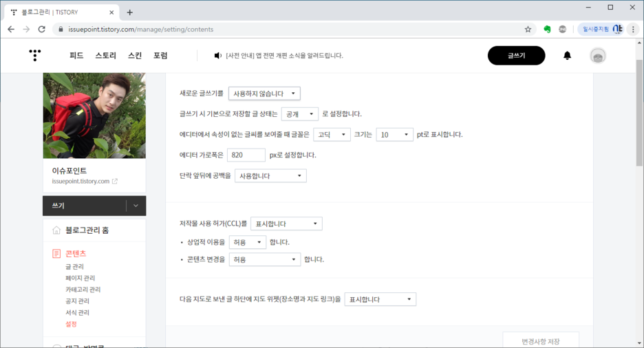Click the Tistory logo icon
The height and width of the screenshot is (348, 644).
[x=35, y=55]
